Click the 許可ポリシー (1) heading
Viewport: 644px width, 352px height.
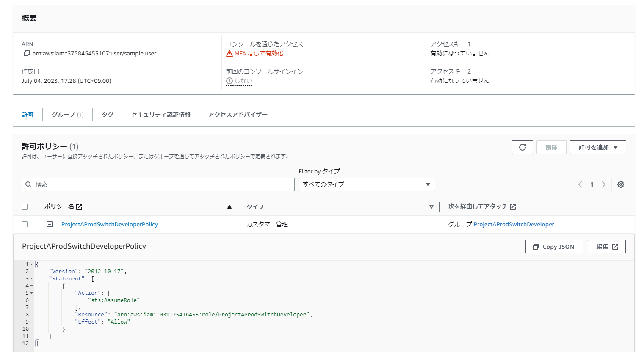pos(50,147)
